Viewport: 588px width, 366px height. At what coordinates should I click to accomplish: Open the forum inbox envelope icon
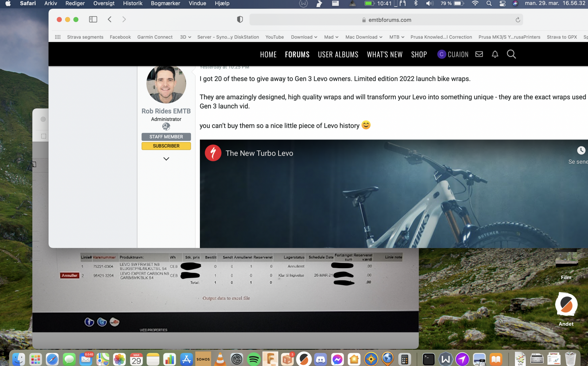(479, 54)
